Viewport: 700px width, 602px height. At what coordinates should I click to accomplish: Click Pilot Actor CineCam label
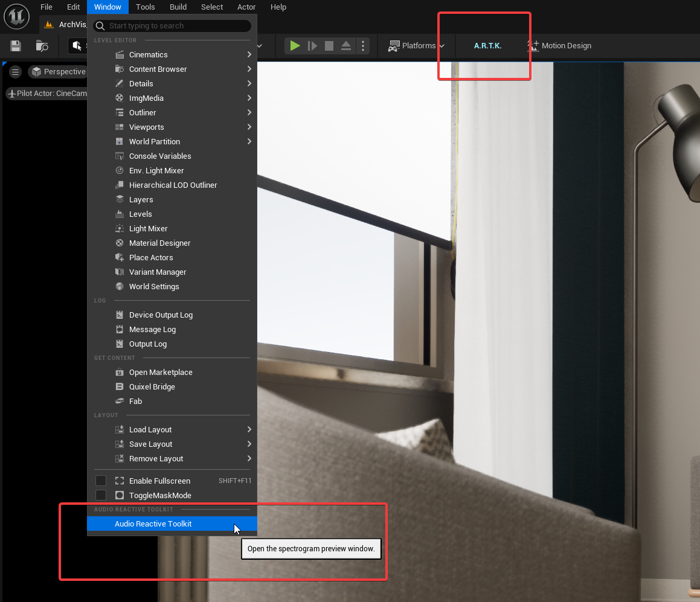point(48,93)
